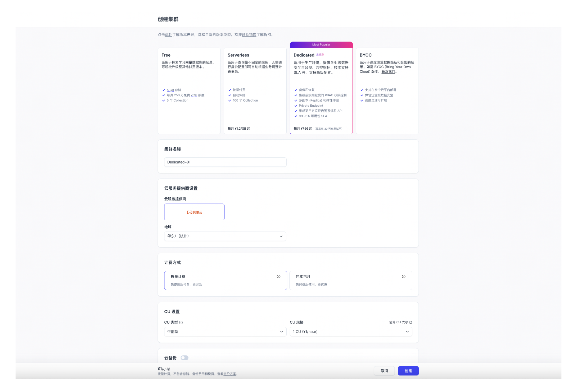Show help icon for 包年包月
The width and height of the screenshot is (577, 392).
coord(404,277)
